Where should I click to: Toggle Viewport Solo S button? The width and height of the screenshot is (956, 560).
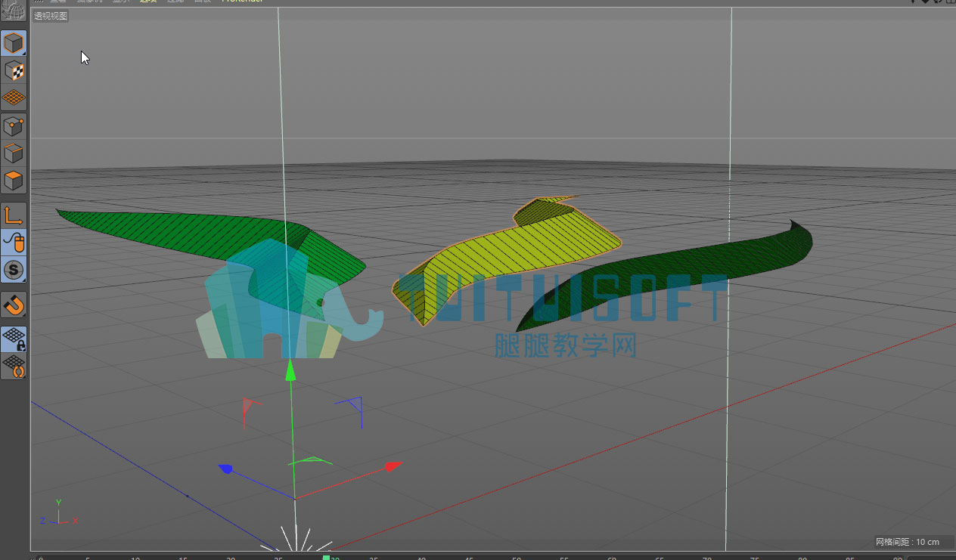(x=14, y=270)
